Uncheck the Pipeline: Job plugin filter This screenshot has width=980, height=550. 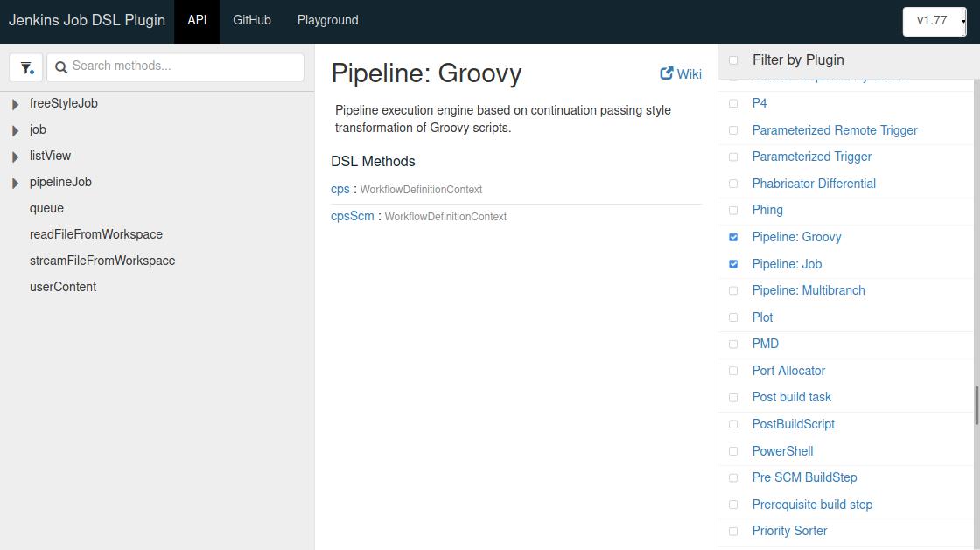click(x=733, y=264)
